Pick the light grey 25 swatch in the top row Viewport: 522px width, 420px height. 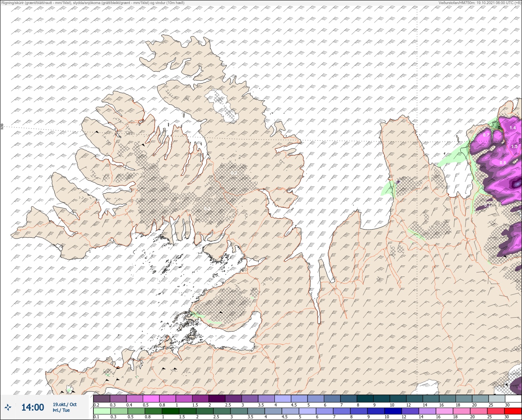pyautogui.click(x=497, y=398)
